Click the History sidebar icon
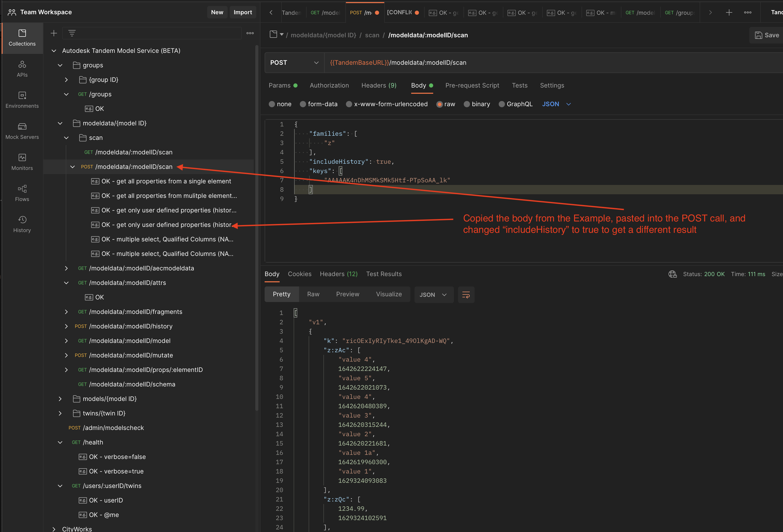Image resolution: width=783 pixels, height=532 pixels. coord(23,220)
